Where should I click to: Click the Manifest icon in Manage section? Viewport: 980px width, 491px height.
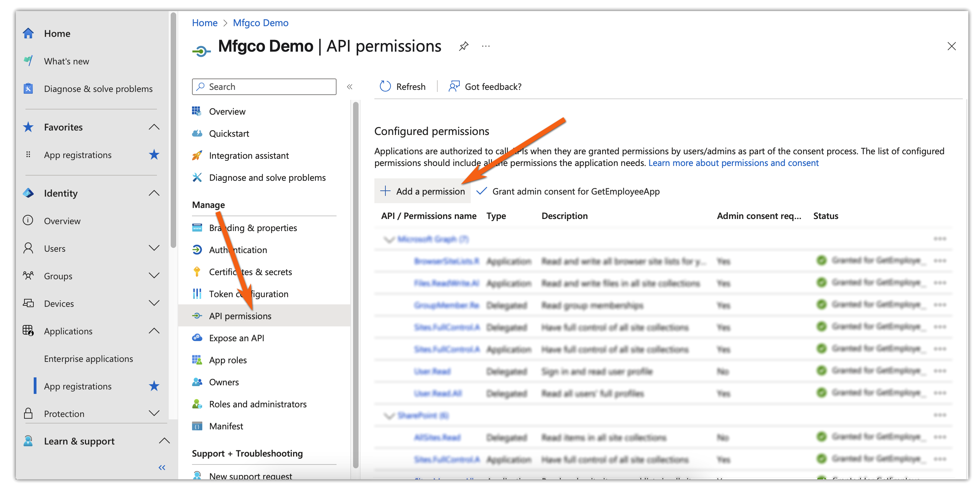tap(197, 426)
